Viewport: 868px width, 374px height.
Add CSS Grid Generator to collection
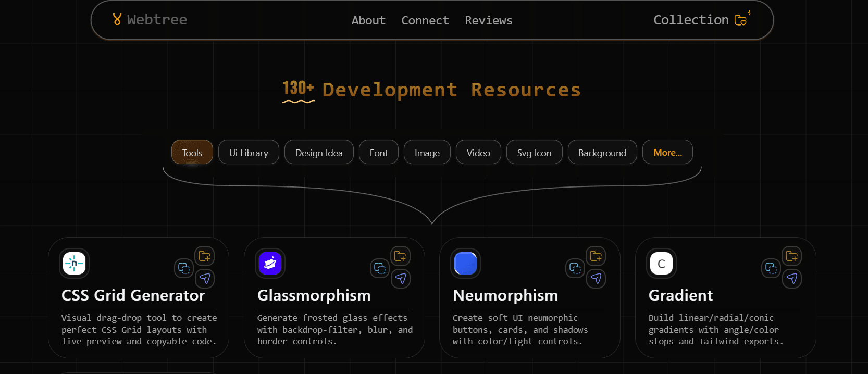(x=204, y=256)
